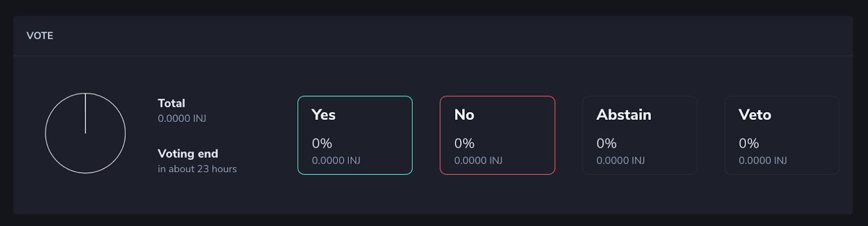Click the 0% value under Veto

pos(749,143)
